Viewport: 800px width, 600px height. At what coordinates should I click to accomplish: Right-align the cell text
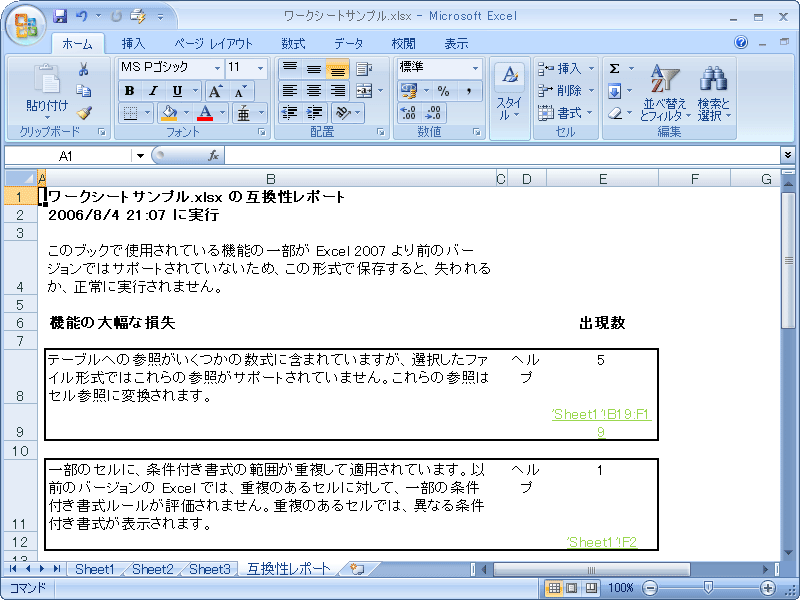(x=338, y=91)
